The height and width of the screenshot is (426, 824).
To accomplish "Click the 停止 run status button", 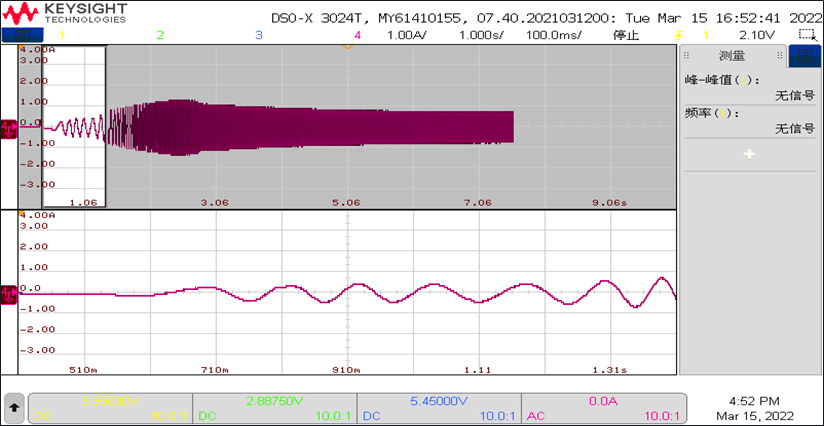I will (x=626, y=35).
